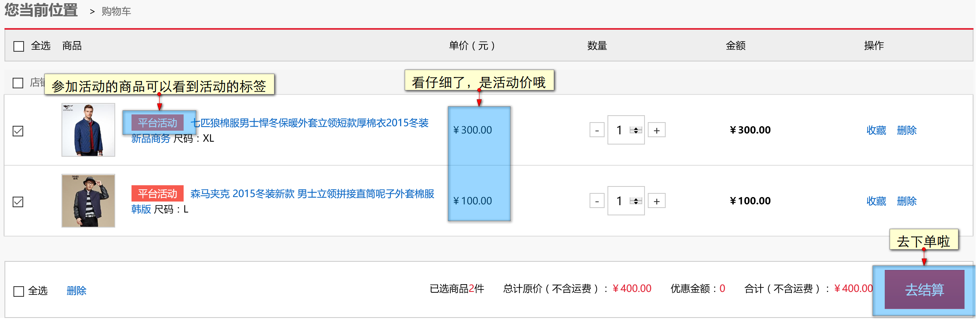
Task: Uncheck the 森马夹克 item checkbox
Action: click(18, 202)
